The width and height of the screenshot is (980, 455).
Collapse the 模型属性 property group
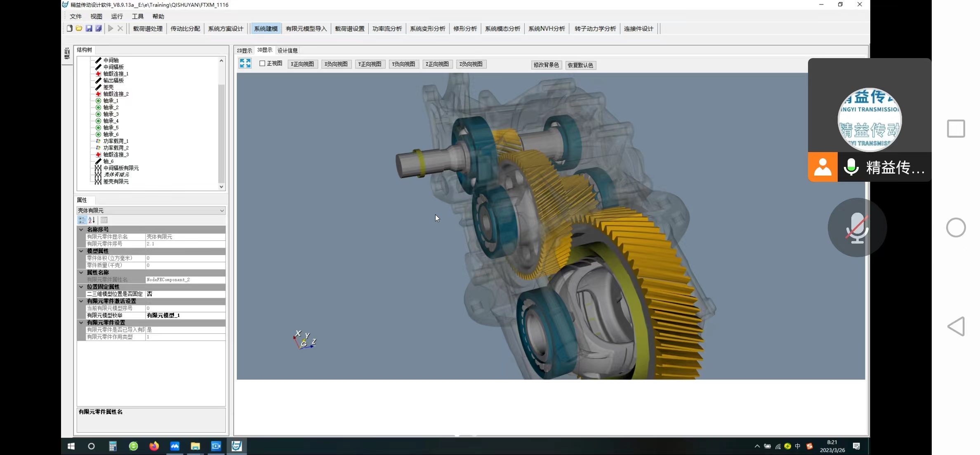click(81, 251)
